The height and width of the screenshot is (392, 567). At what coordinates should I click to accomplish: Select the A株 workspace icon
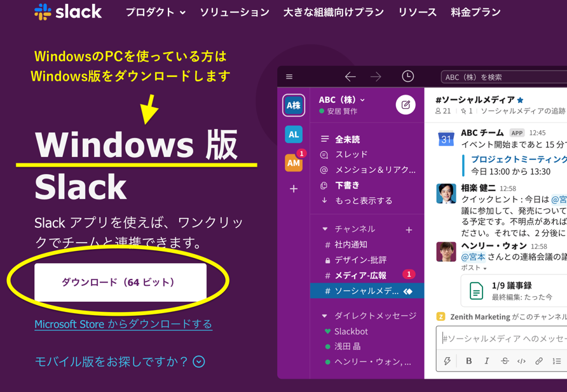[x=294, y=105]
